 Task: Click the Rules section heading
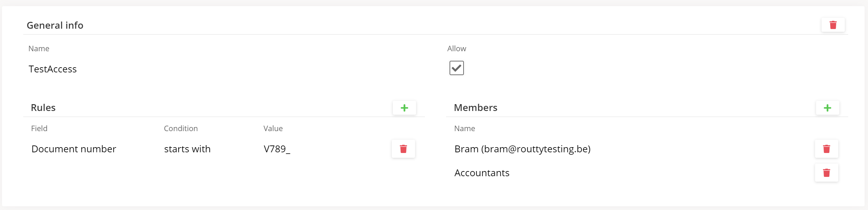coord(43,108)
